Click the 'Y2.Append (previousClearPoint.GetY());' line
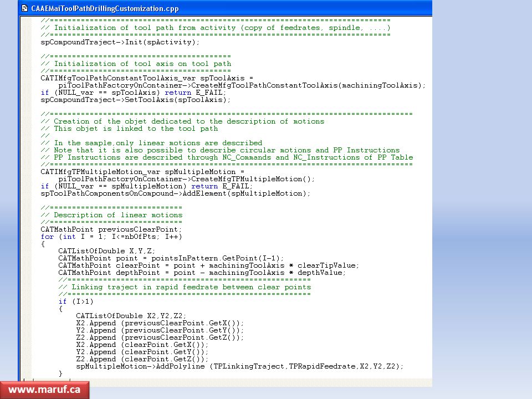The width and height of the screenshot is (532, 399). point(160,330)
